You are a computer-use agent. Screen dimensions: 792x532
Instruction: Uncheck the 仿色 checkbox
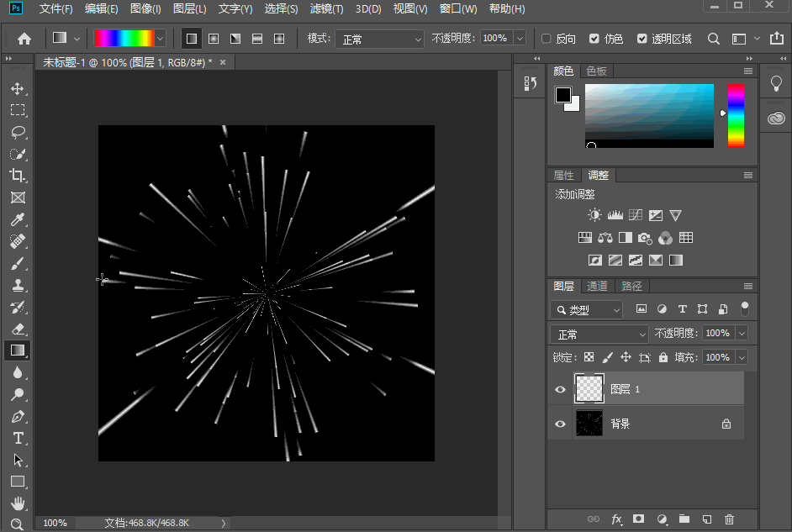click(594, 39)
